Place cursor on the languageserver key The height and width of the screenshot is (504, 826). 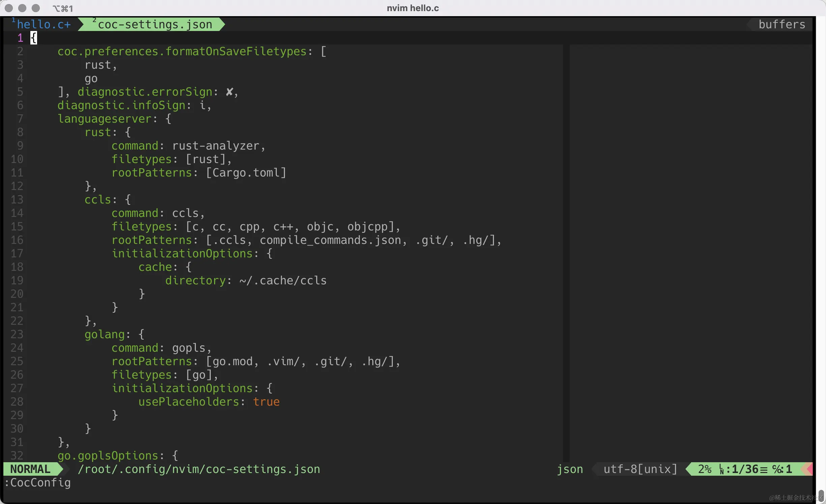click(x=105, y=119)
